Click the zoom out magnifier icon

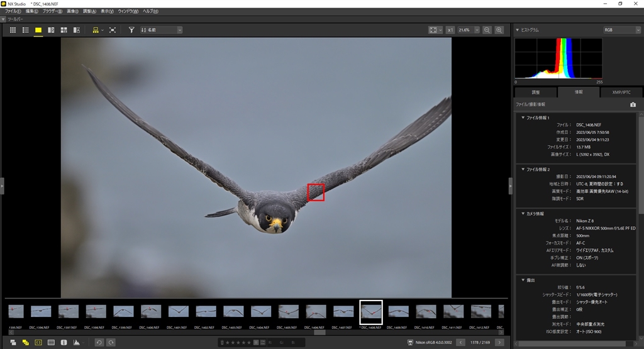click(x=487, y=30)
